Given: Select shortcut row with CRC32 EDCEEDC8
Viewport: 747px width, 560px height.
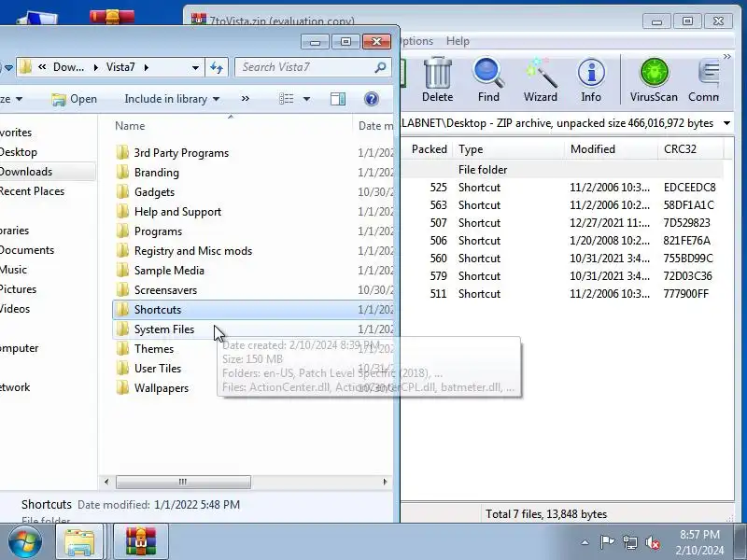Looking at the screenshot, I should coord(562,188).
